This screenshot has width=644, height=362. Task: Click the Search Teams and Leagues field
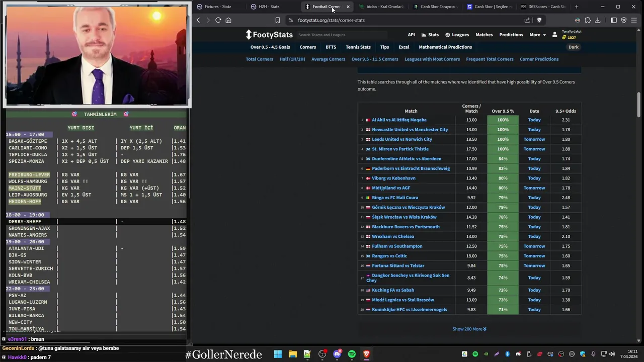point(342,35)
